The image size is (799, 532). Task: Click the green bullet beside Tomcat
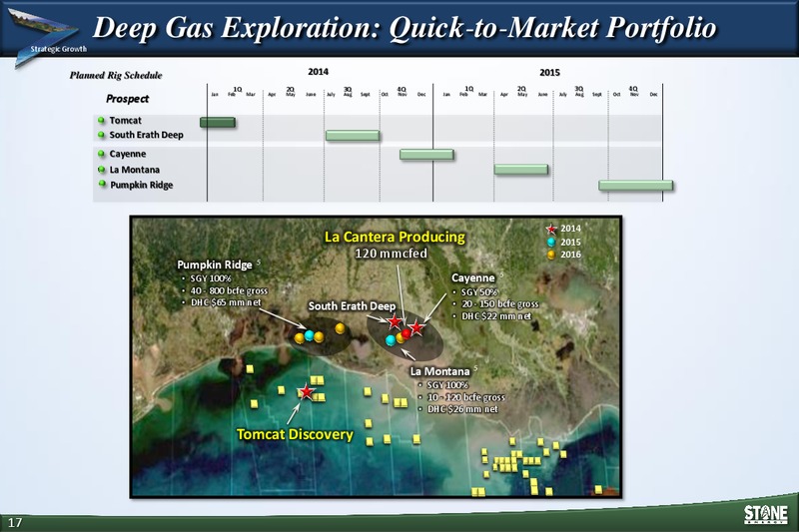point(102,120)
